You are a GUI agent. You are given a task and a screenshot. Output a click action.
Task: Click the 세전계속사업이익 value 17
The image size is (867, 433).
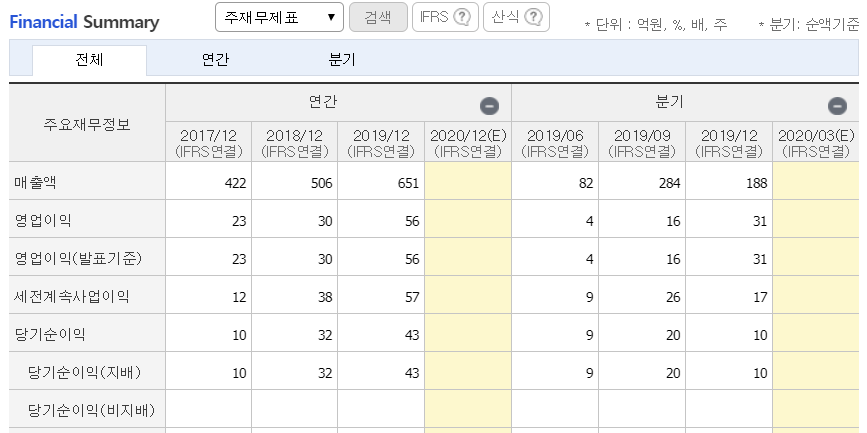click(761, 298)
